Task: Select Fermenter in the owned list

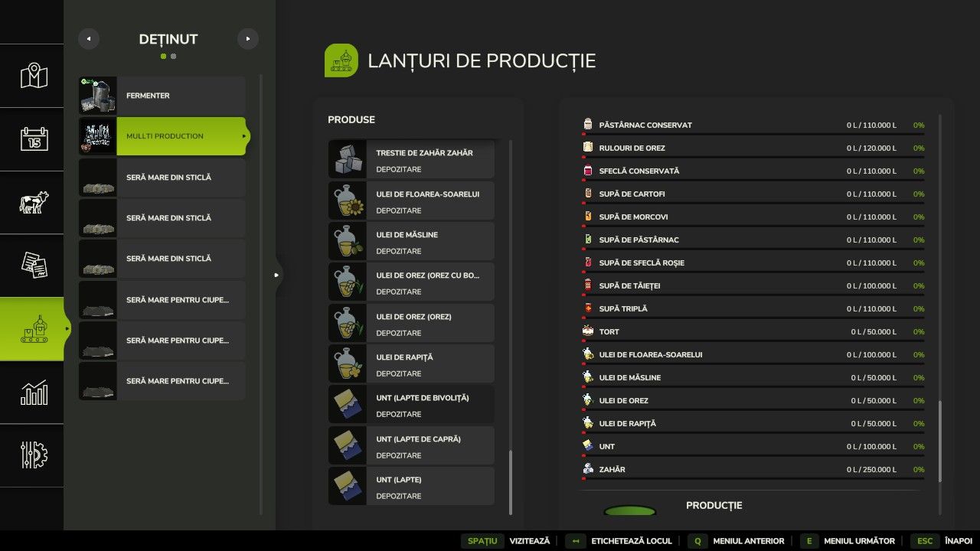Action: (x=162, y=96)
